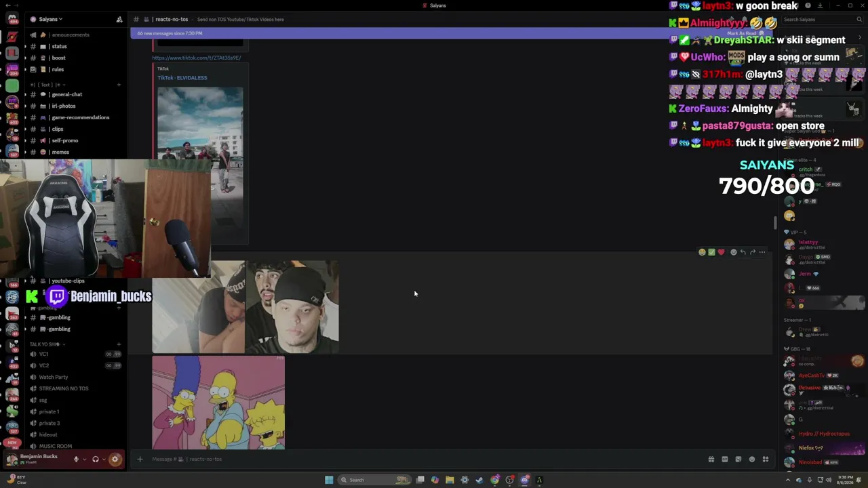Open AyeCashTv member profile
Image resolution: width=868 pixels, height=488 pixels.
(x=824, y=375)
